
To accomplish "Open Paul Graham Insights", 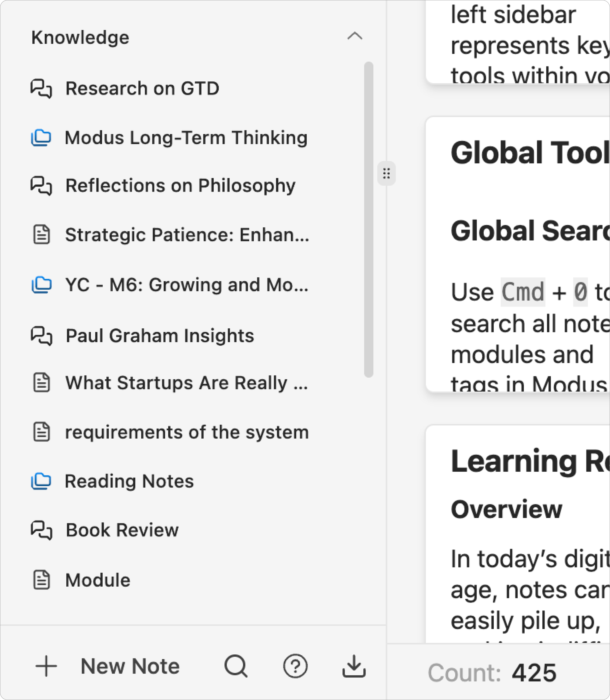I will point(160,336).
